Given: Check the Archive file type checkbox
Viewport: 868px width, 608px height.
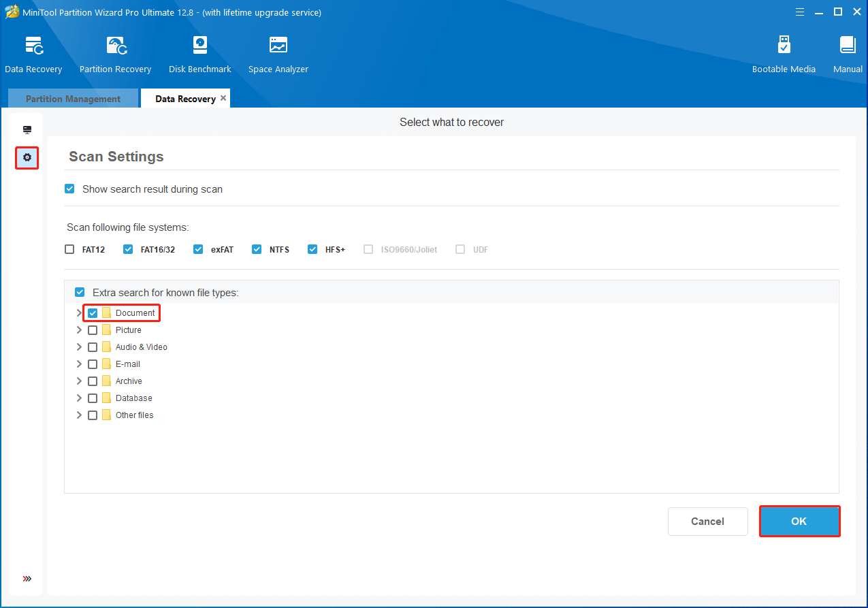Looking at the screenshot, I should coord(93,381).
